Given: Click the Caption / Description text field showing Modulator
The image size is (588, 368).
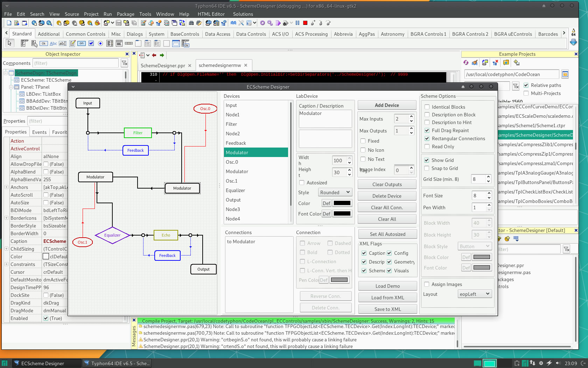Looking at the screenshot, I should coord(325,119).
